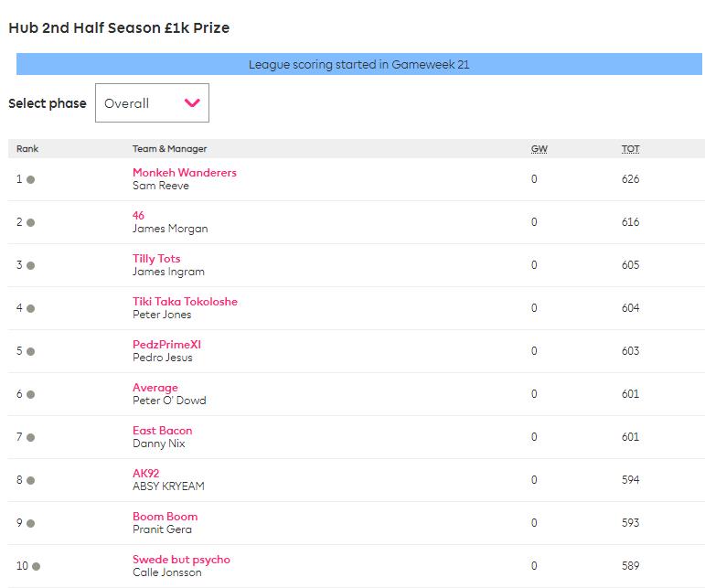The image size is (705, 588).
Task: Click the rank movement dot beside rank 10
Action: [36, 566]
